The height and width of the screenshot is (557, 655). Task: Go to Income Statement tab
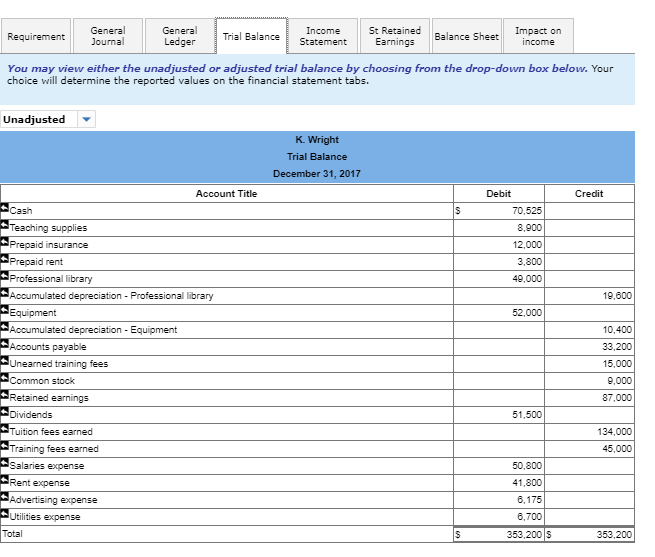(323, 36)
